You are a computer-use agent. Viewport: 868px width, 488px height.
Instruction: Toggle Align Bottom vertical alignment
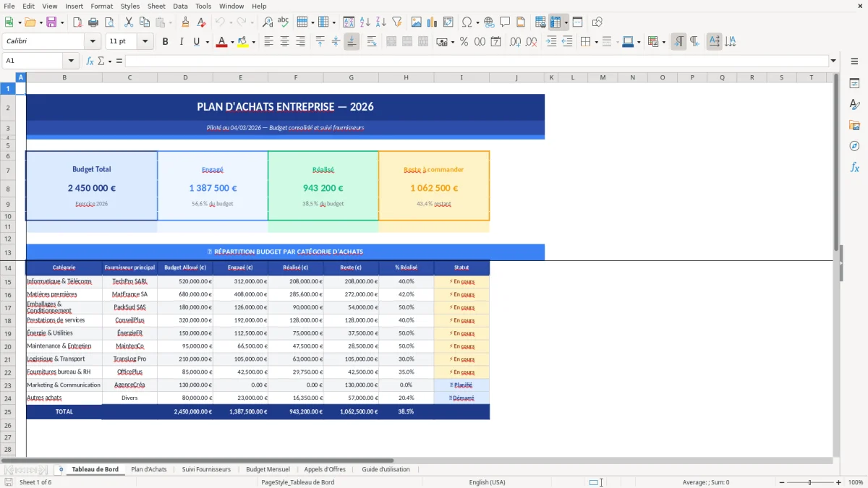tap(352, 42)
